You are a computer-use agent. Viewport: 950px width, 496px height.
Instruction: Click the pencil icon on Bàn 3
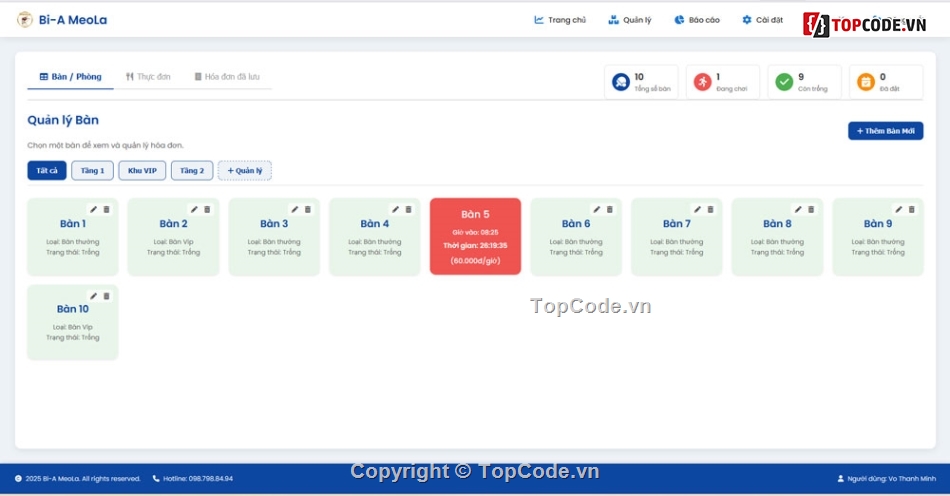(x=294, y=210)
